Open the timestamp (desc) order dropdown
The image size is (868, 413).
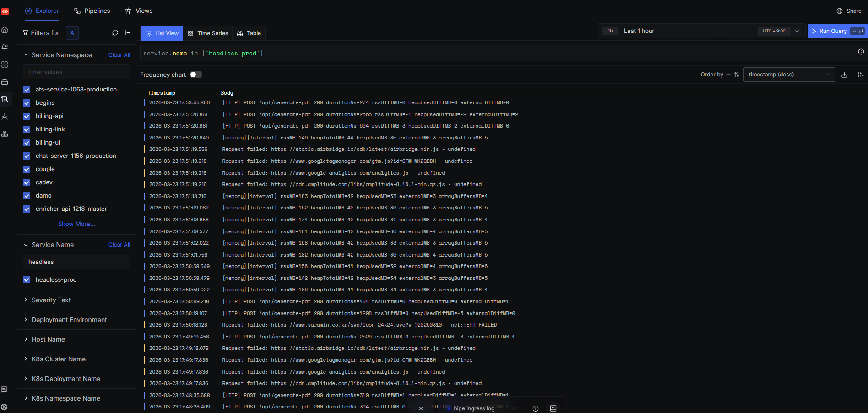click(x=788, y=75)
